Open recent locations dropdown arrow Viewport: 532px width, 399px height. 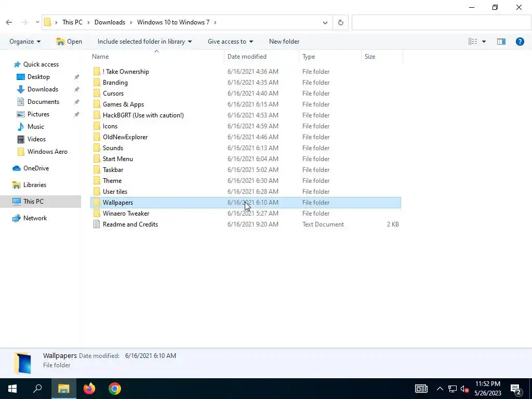(37, 22)
